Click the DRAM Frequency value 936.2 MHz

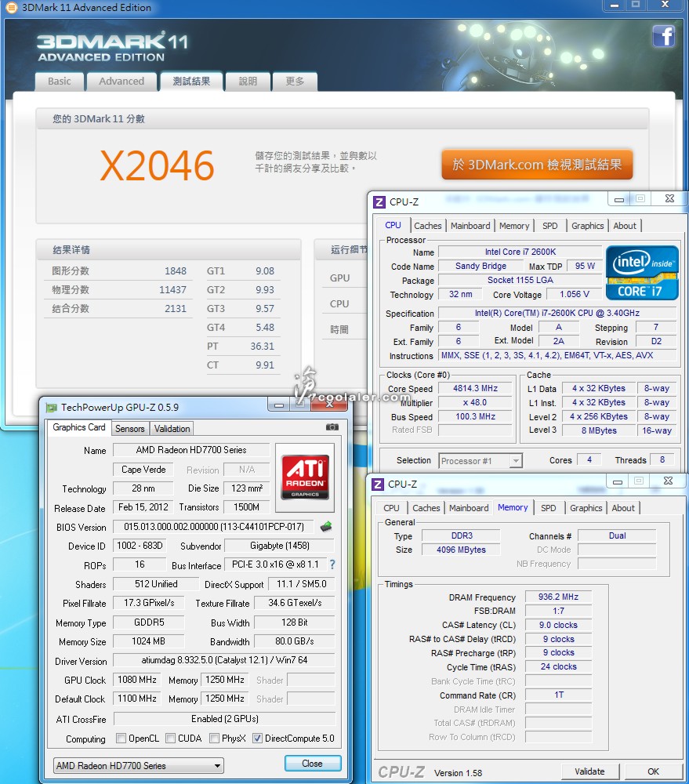coord(559,597)
